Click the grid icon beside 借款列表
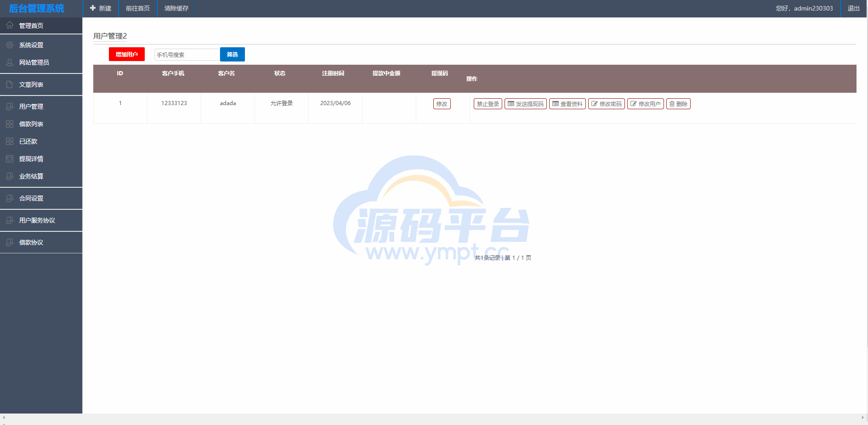Image resolution: width=868 pixels, height=425 pixels. (10, 124)
